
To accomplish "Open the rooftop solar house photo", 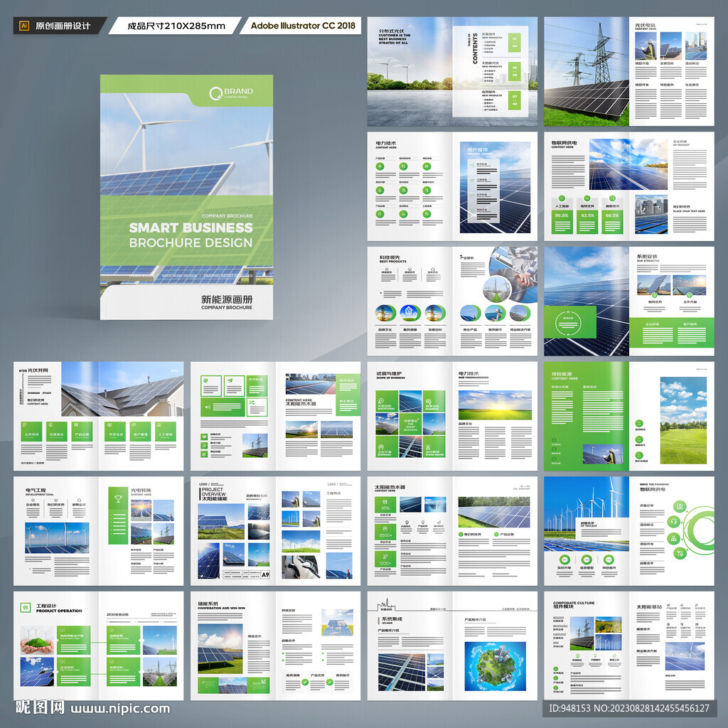I will pos(122,389).
